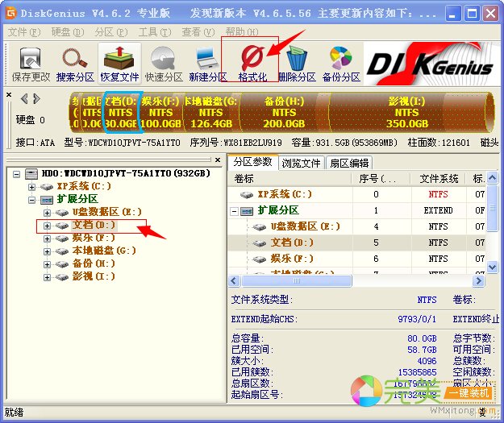Click the 序号 column header
The height and width of the screenshot is (423, 504).
click(381, 179)
